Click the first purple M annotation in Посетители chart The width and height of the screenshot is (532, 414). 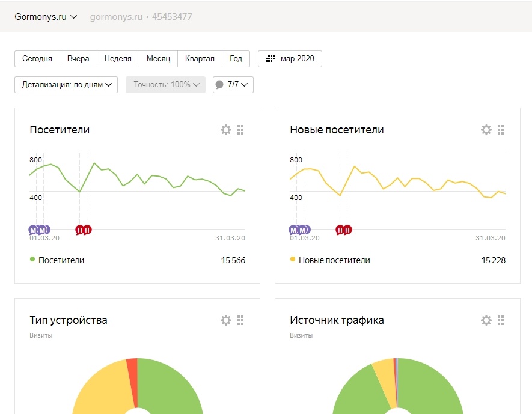tap(33, 230)
